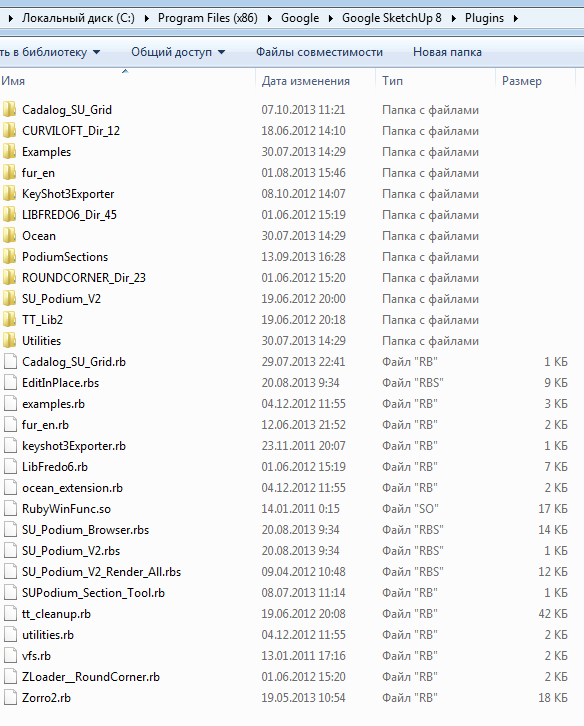
Task: Click the fur_en.rb file icon
Action: point(10,425)
